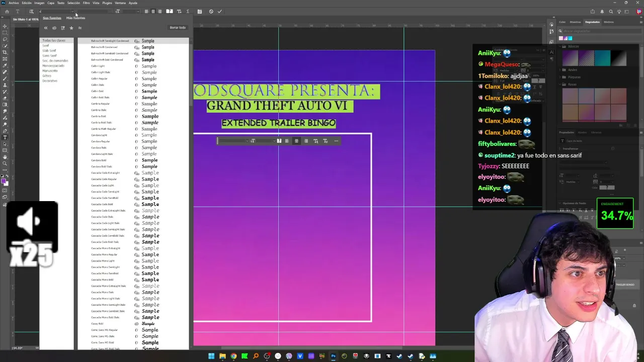The height and width of the screenshot is (362, 644).
Task: Select the Rectangular Marquee tool
Action: click(5, 33)
